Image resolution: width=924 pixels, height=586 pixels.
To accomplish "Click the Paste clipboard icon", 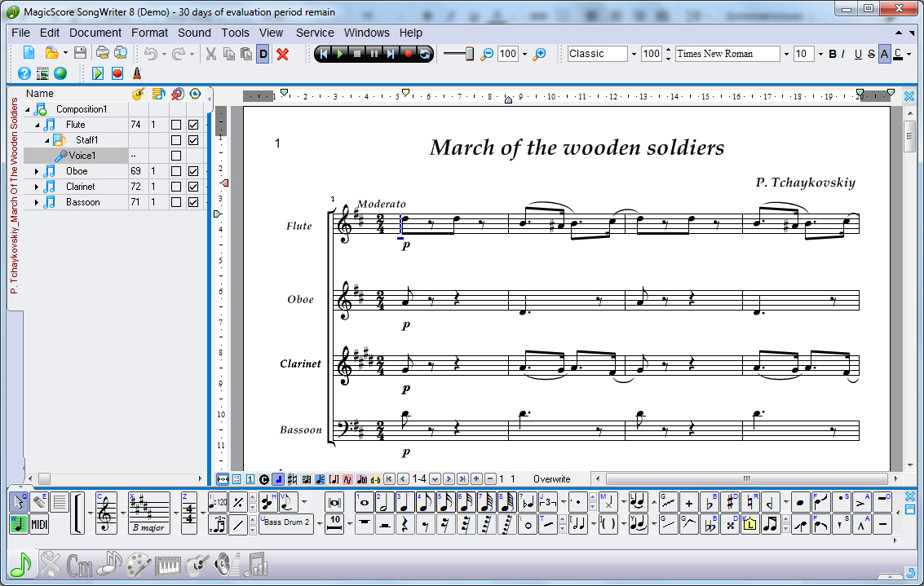I will (x=246, y=54).
